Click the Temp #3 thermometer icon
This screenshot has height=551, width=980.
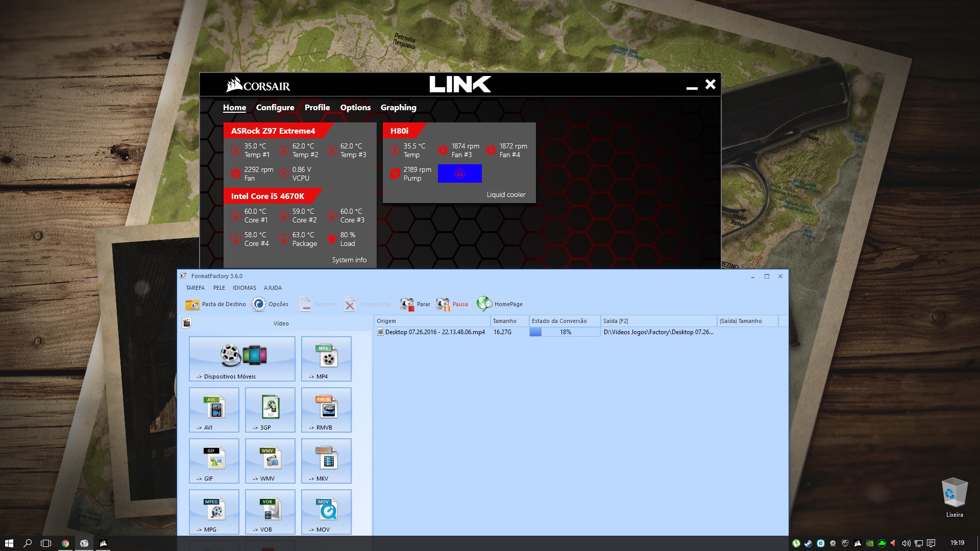click(332, 150)
